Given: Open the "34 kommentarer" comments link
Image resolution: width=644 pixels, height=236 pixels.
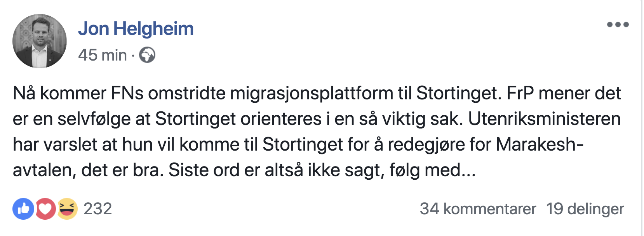Looking at the screenshot, I should click(x=478, y=209).
